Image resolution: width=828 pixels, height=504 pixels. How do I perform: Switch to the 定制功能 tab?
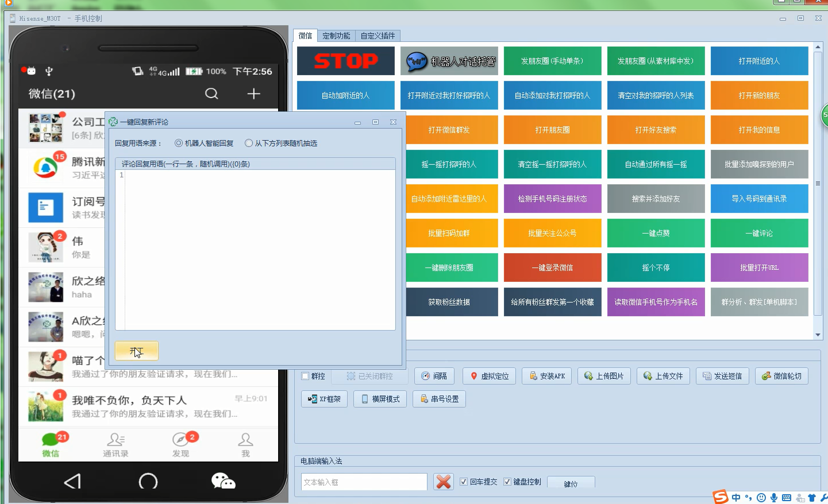[x=336, y=35]
